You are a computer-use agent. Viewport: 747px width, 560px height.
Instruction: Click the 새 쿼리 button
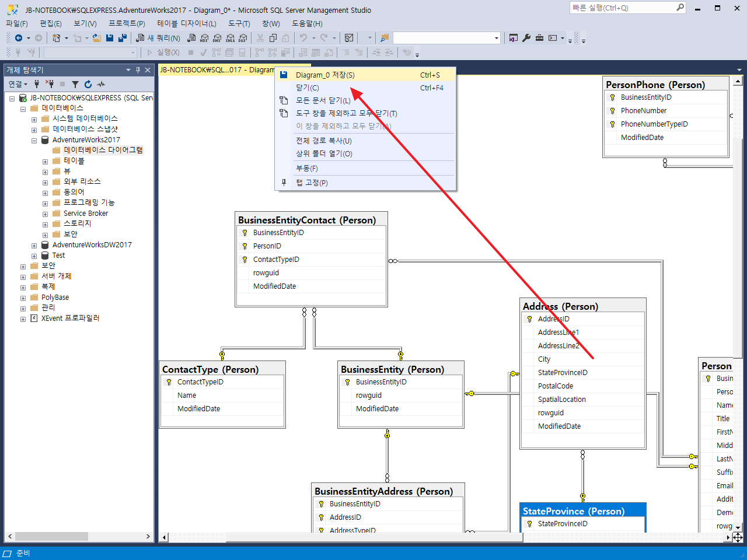coord(158,38)
